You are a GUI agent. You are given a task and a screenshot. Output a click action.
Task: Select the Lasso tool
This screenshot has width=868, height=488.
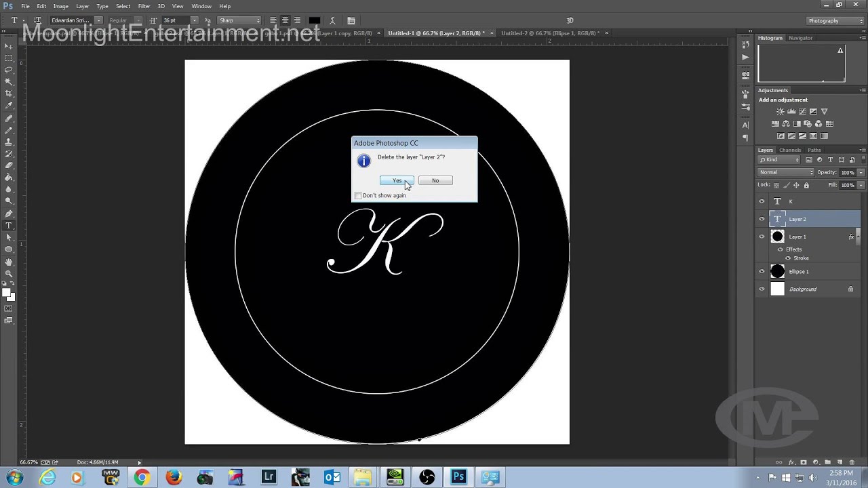[x=8, y=70]
